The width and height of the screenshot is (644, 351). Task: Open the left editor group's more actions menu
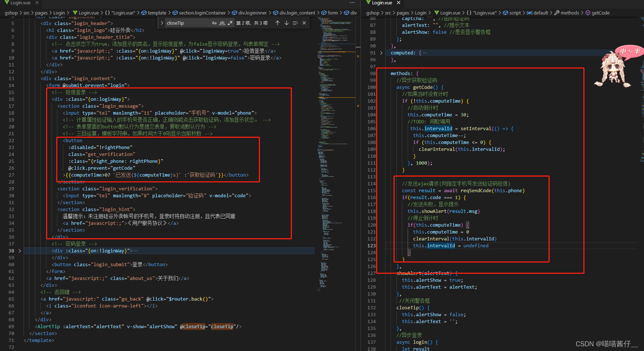click(352, 3)
